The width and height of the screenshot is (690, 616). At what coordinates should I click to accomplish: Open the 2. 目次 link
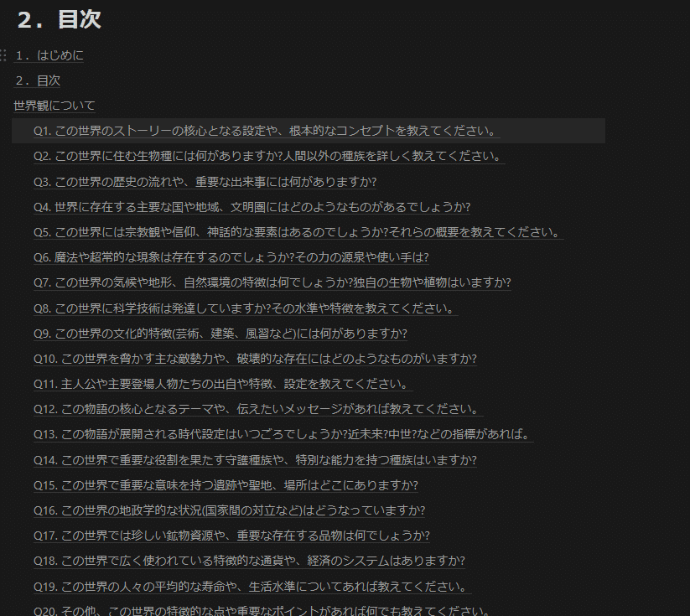point(38,80)
